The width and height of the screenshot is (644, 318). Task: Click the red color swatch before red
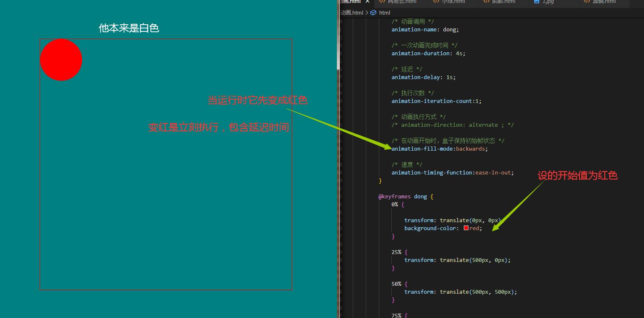tap(466, 228)
